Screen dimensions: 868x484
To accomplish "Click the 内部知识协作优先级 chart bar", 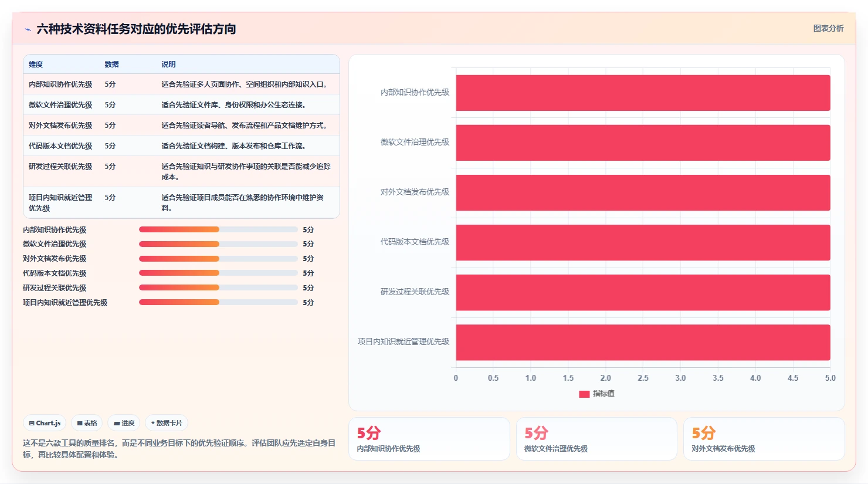I will tap(643, 93).
